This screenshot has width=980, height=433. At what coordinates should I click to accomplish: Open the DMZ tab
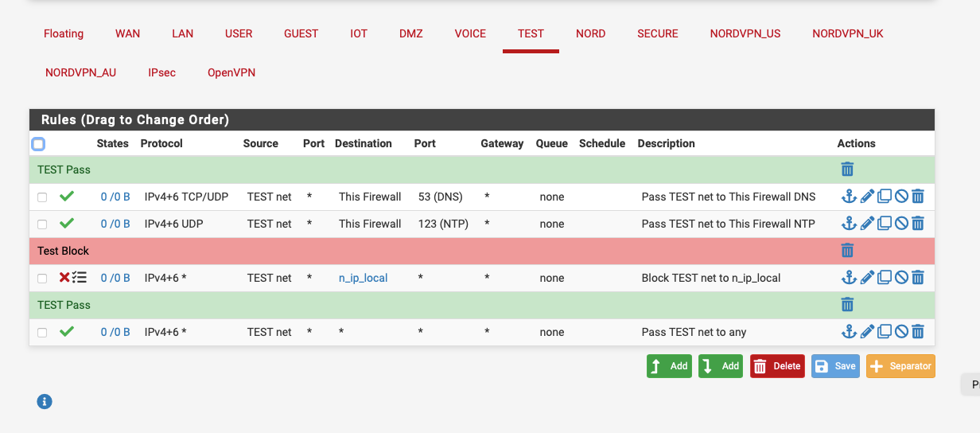pyautogui.click(x=411, y=33)
